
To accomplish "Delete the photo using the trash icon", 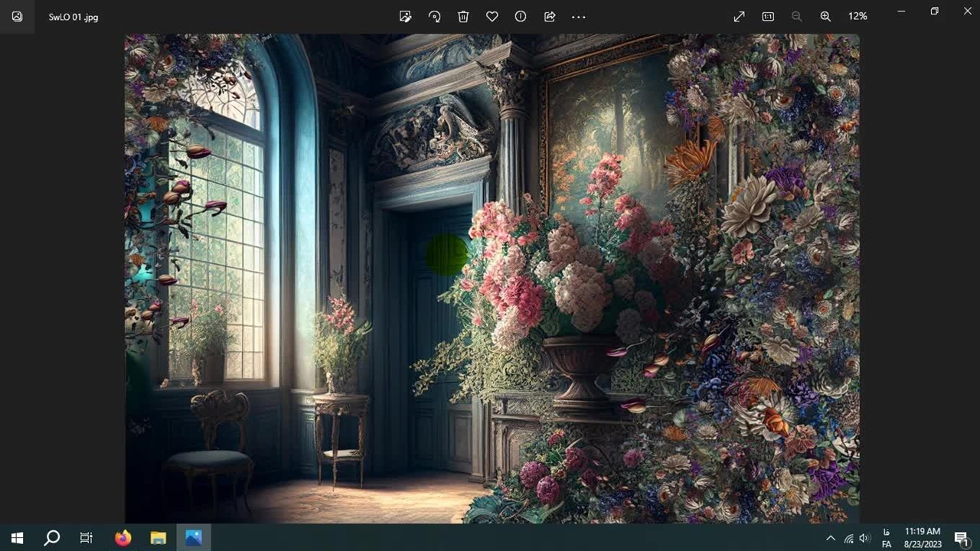I will [463, 17].
